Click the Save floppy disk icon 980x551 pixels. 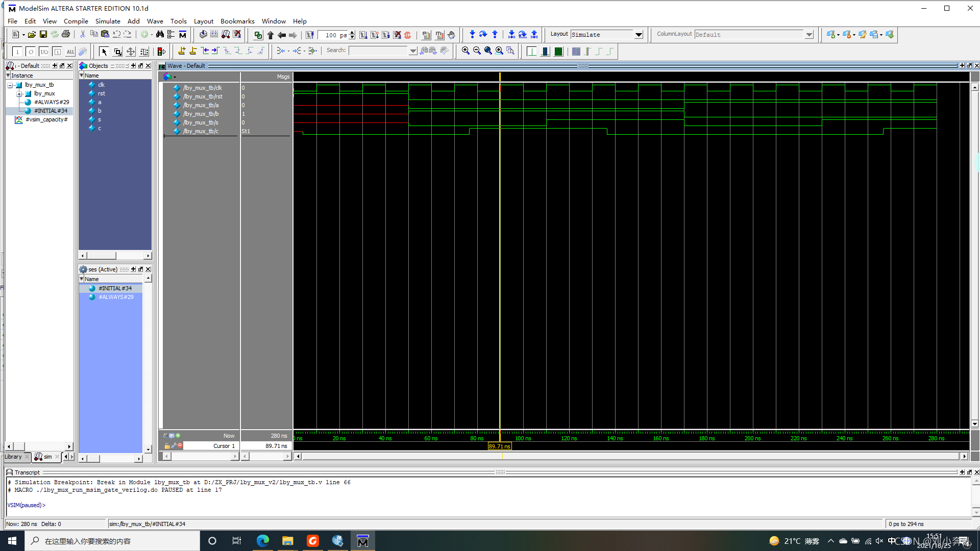tap(43, 34)
